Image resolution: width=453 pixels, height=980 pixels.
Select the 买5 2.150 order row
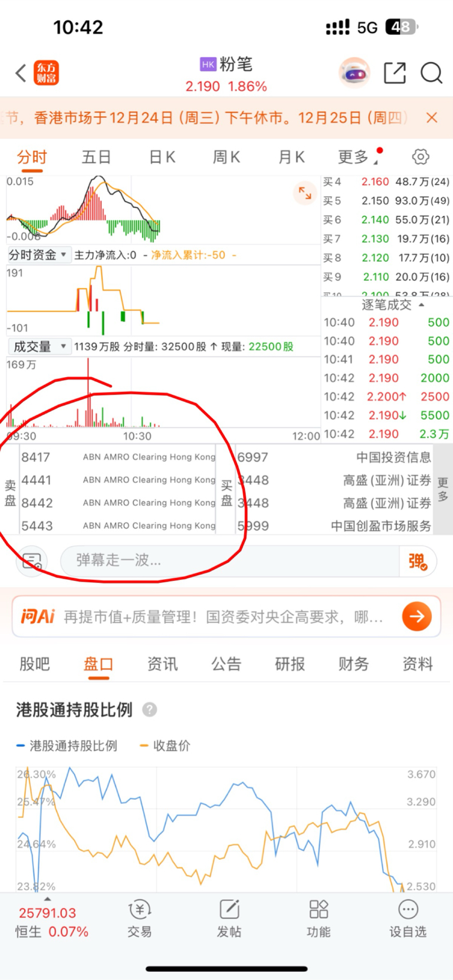(386, 200)
